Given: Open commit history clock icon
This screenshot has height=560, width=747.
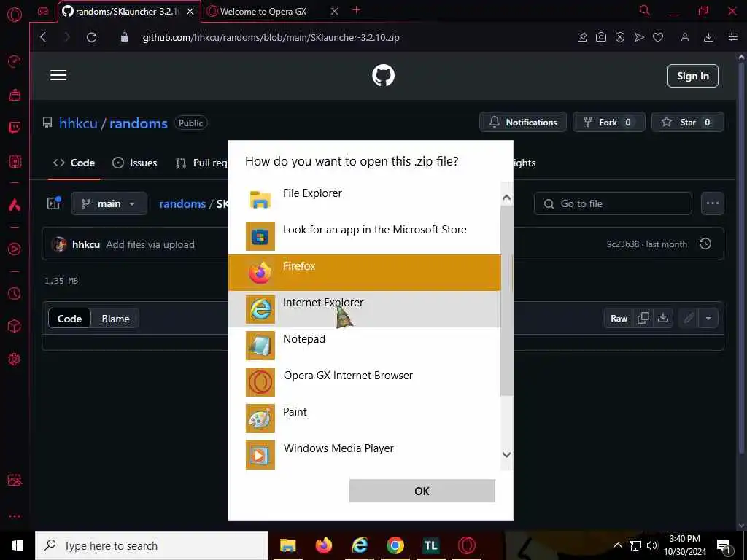Looking at the screenshot, I should pos(705,244).
